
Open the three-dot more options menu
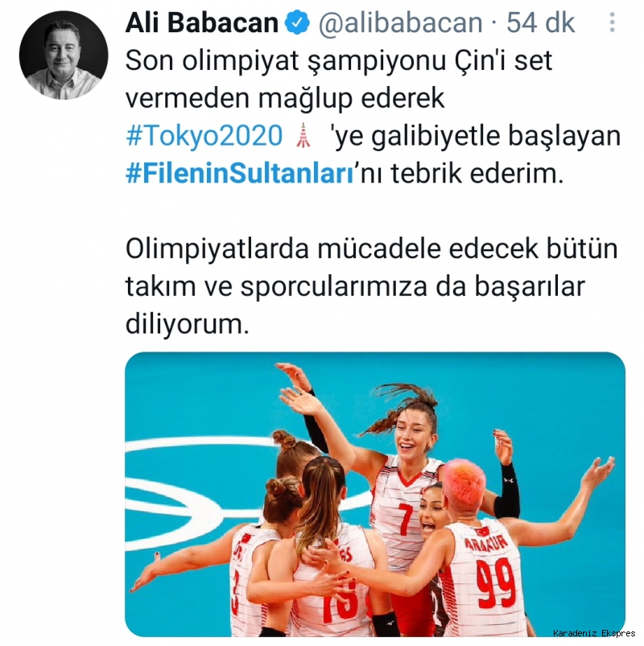point(613,23)
